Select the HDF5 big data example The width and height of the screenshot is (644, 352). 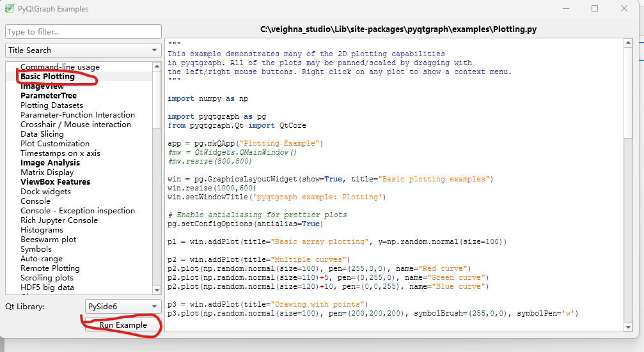pyautogui.click(x=47, y=287)
